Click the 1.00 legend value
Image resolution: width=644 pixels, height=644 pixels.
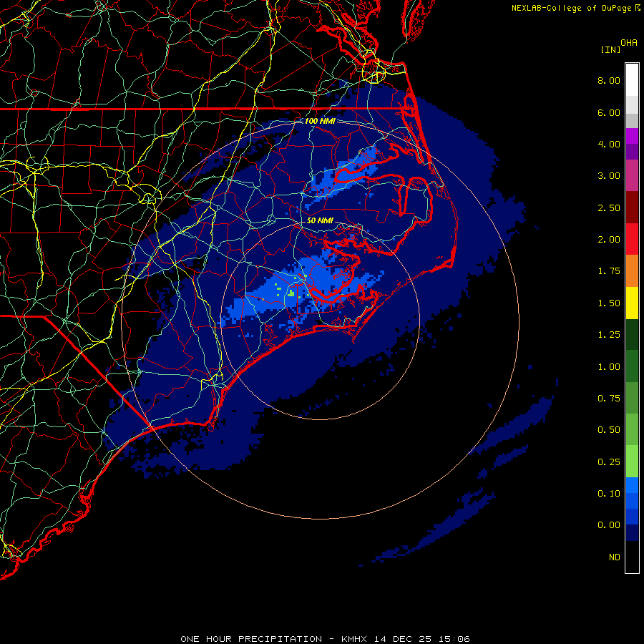click(x=609, y=367)
